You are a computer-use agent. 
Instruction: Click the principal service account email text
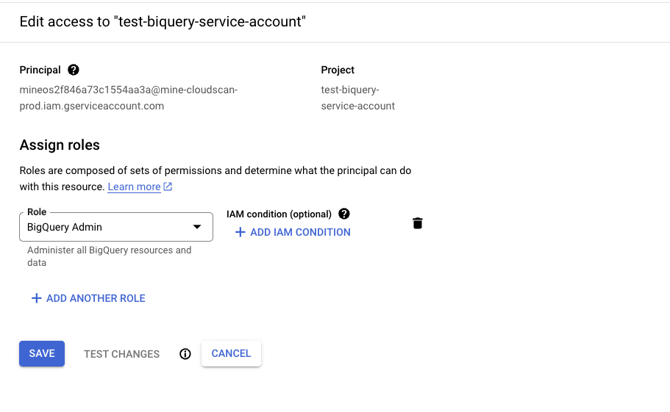click(x=128, y=98)
